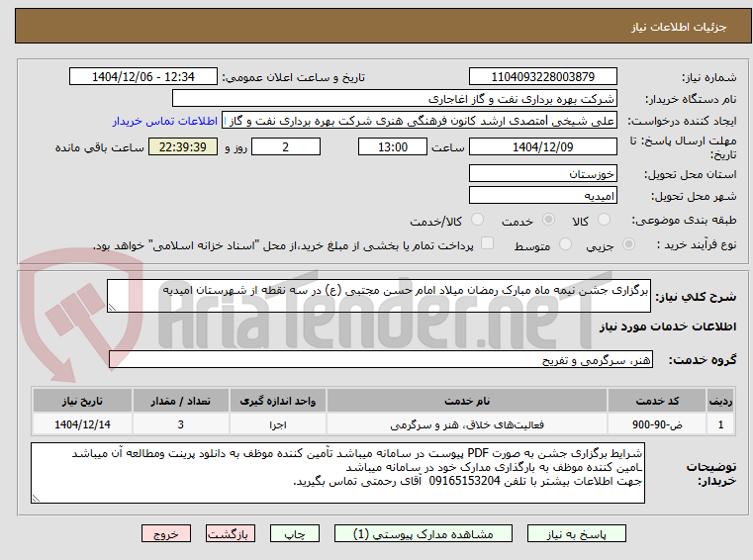Click the ردیف column header
753x560 pixels.
coord(720,401)
